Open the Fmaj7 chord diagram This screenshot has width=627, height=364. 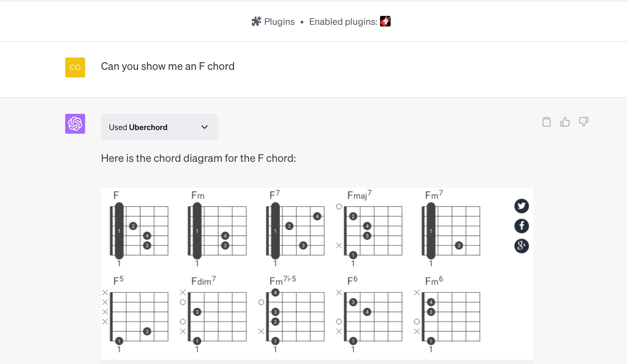click(373, 230)
